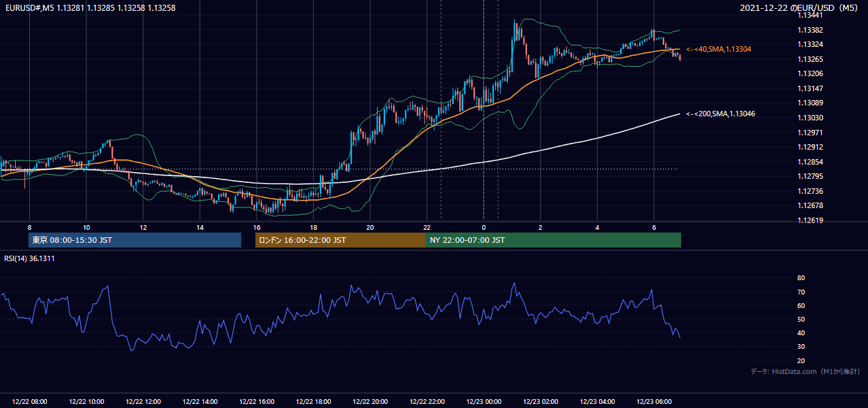Screen dimensions: 868x408
Task: Click price axis value 1.13324
Action: tap(810, 44)
